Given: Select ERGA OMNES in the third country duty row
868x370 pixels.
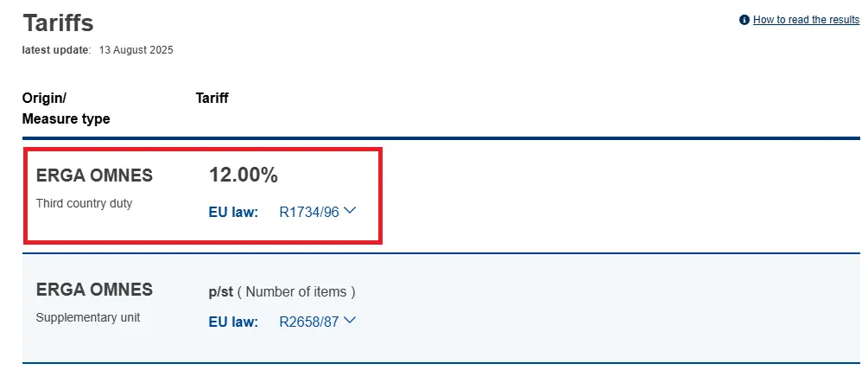Looking at the screenshot, I should (x=94, y=175).
